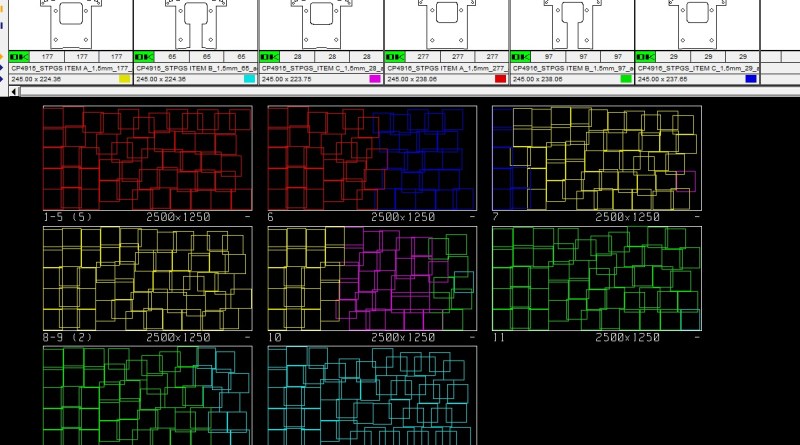Click part name CP4916_STPGS ITEM B_1.5mm_97
Screen dimensions: 800x445
(572, 68)
